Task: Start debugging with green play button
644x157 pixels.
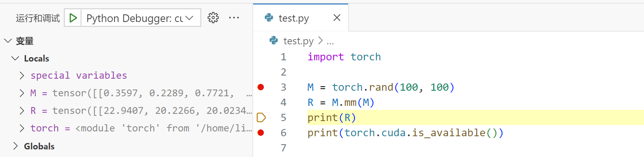Action: (73, 18)
